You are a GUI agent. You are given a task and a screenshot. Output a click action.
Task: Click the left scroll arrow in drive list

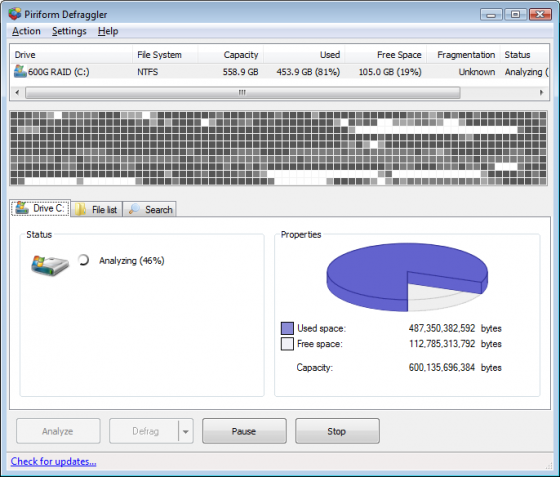[x=18, y=93]
